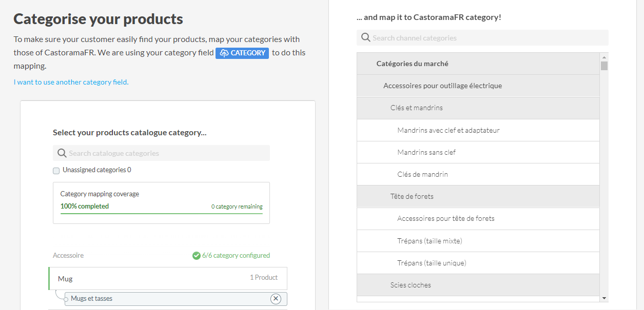Select Mandrins avec clef et adaptateur
The height and width of the screenshot is (310, 644).
click(x=448, y=130)
